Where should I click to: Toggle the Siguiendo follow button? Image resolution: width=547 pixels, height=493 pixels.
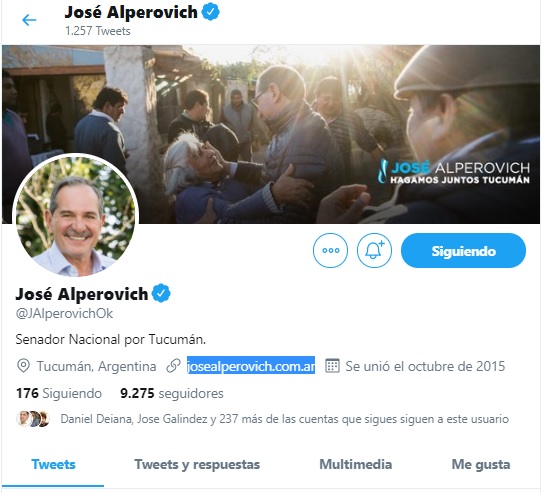point(463,251)
